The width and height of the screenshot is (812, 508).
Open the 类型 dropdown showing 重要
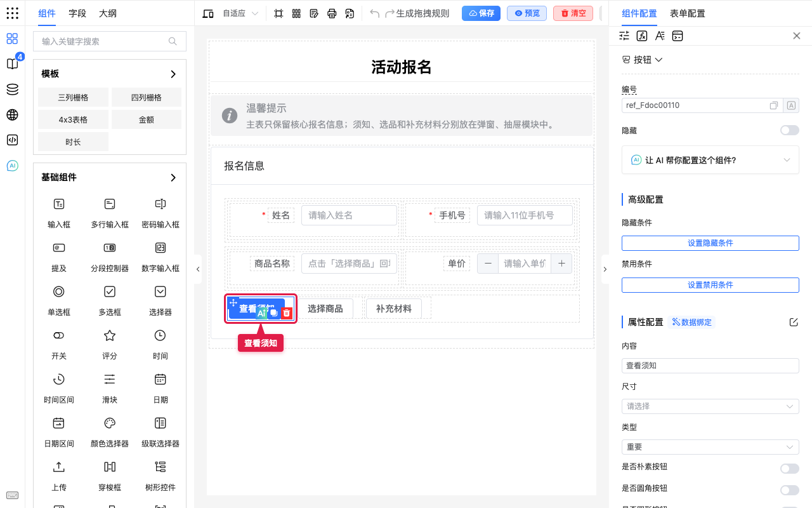click(x=710, y=447)
